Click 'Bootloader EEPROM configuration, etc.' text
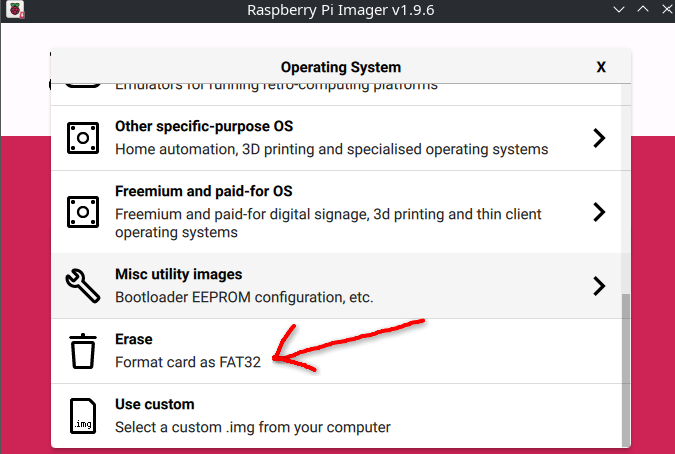675x454 pixels. pyautogui.click(x=244, y=297)
